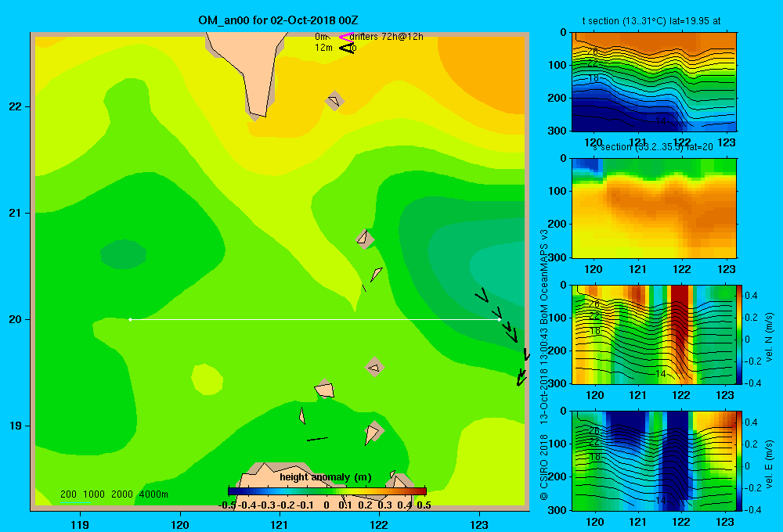Click the '22' contour label in the vel. E section
Viewport: 783px width, 532px height.
click(594, 442)
